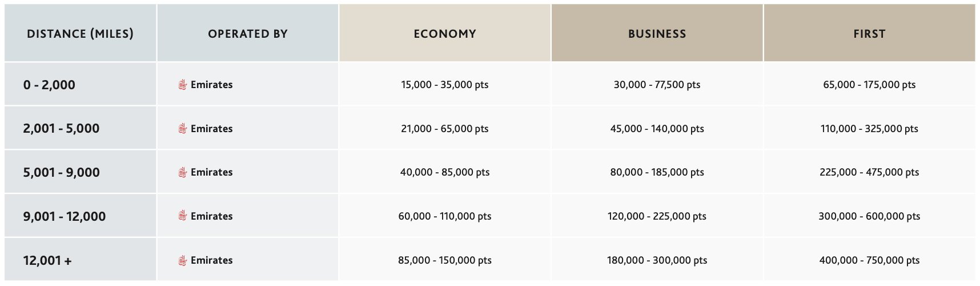Click Emirates logo icon in 9,001 - 12,000 row
This screenshot has height=286, width=980.
pyautogui.click(x=183, y=216)
